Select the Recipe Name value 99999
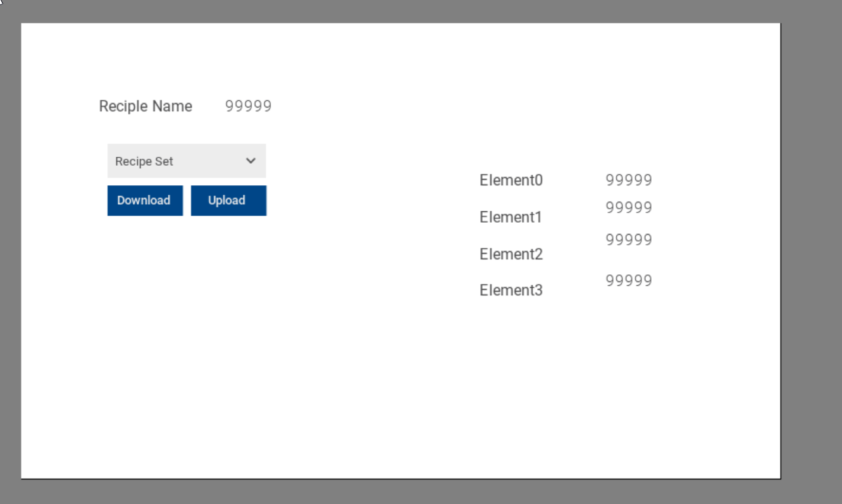This screenshot has height=504, width=842. click(249, 106)
